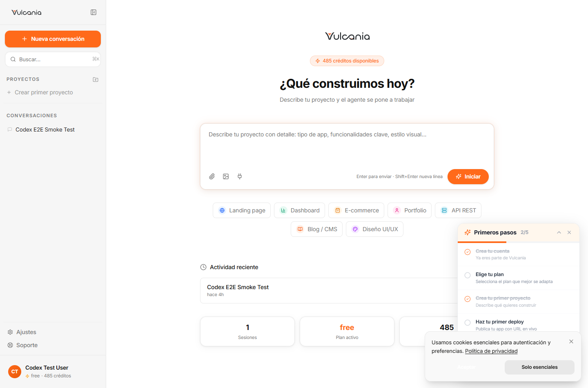The image size is (588, 388).
Task: Add a new project folder icon
Action: click(96, 79)
